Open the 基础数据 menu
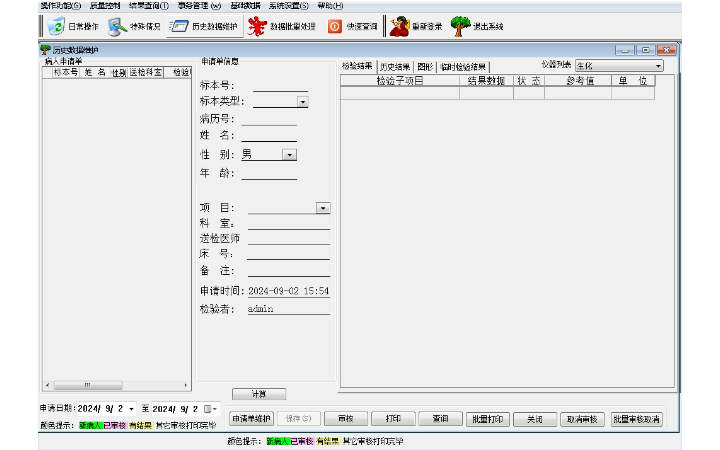Screen dimensions: 720x450 click(245, 6)
